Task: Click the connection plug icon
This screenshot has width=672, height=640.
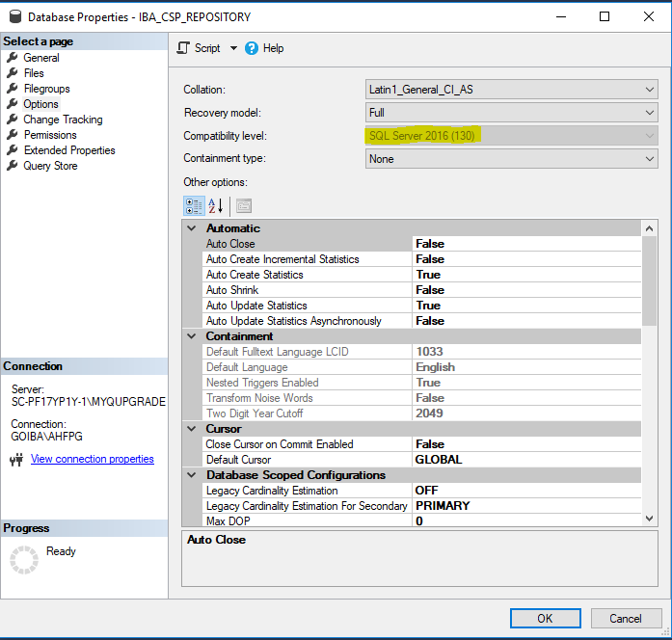Action: [16, 460]
